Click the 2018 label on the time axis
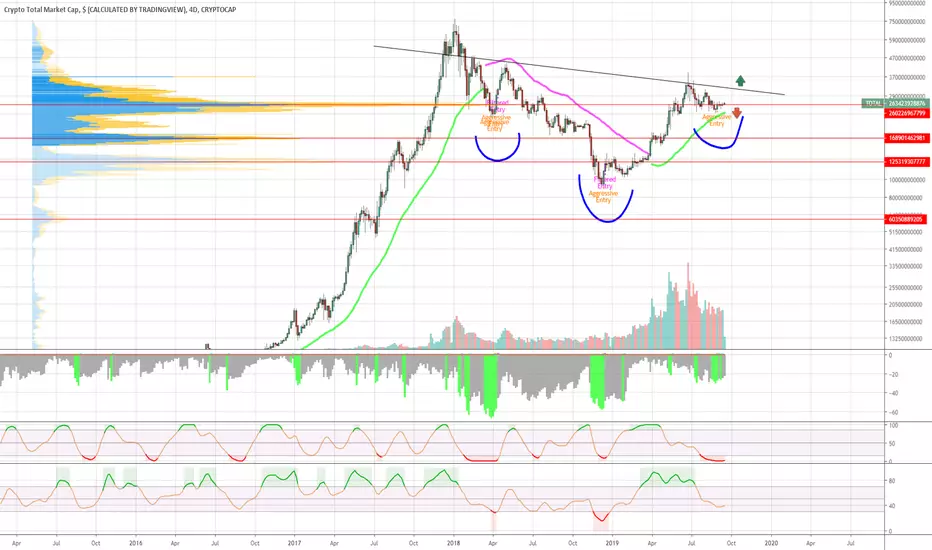Image resolution: width=932 pixels, height=550 pixels. click(x=454, y=543)
